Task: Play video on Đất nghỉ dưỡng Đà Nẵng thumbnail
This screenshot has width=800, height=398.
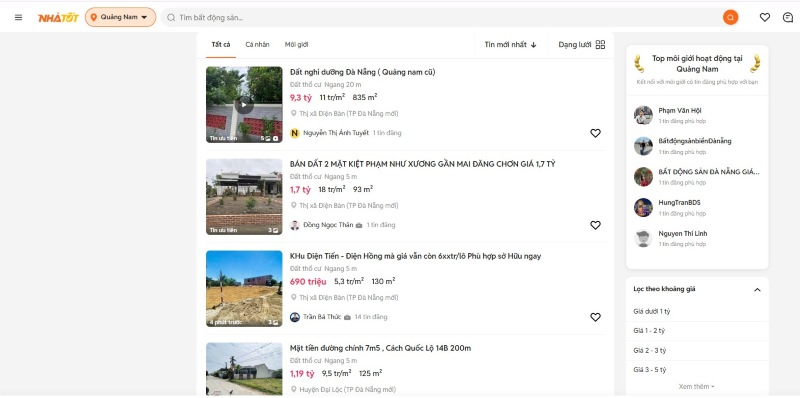Action: tap(244, 105)
